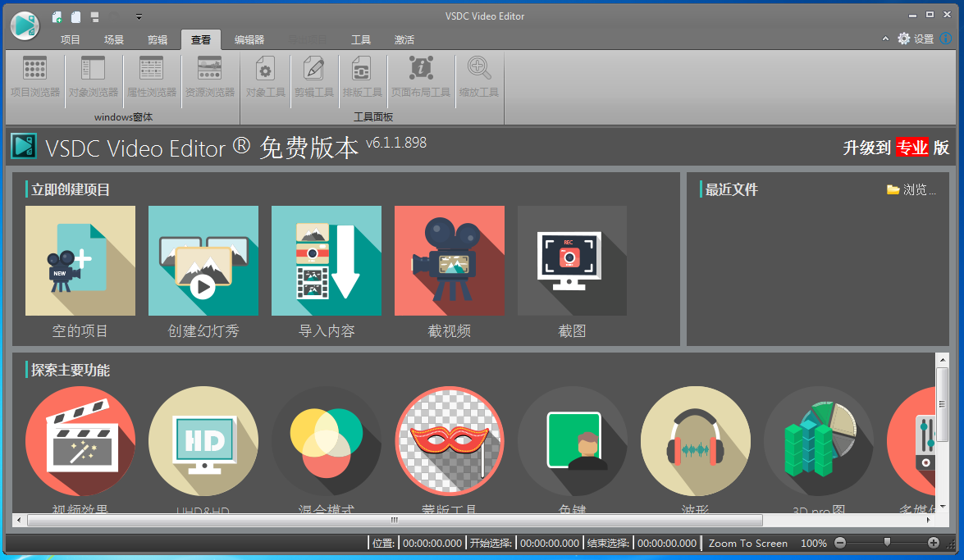964x560 pixels.
Task: Click the open project document icon in quick access toolbar
Action: click(x=75, y=17)
